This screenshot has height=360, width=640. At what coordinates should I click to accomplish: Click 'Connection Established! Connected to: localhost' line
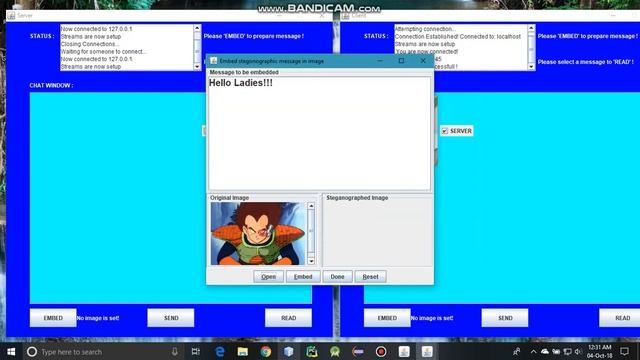click(x=458, y=36)
